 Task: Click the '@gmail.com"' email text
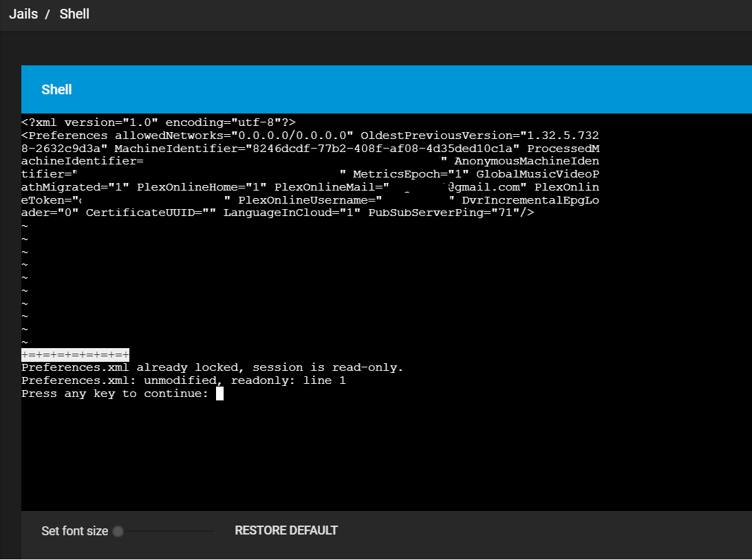[x=487, y=187]
